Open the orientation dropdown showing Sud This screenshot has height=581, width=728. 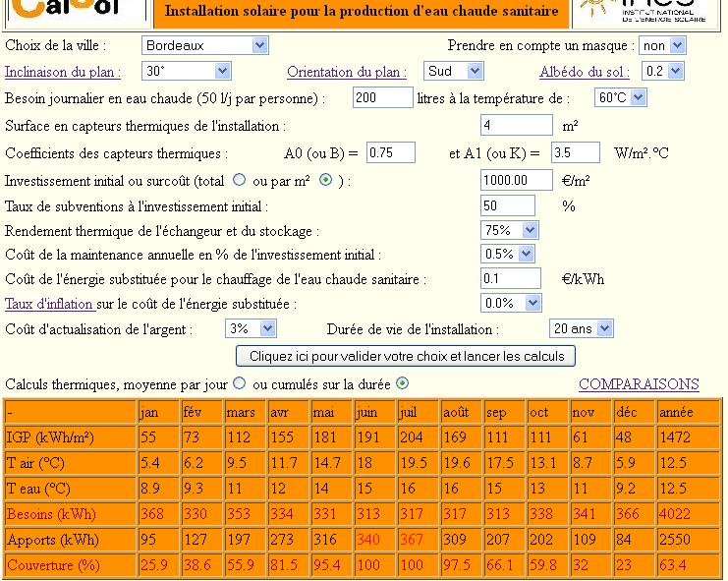click(453, 71)
